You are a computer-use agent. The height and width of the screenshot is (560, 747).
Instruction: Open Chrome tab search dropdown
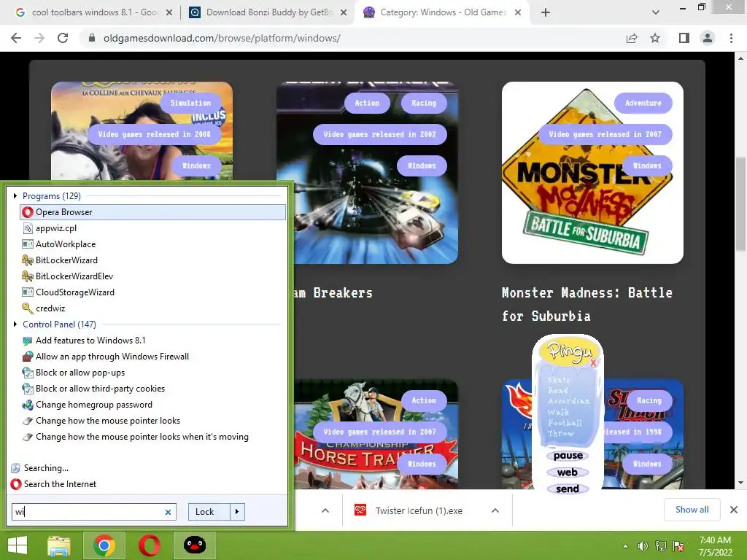coord(656,12)
